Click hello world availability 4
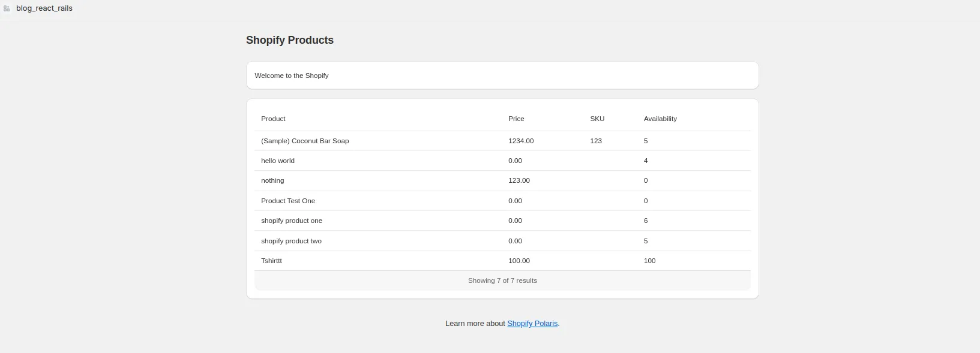The width and height of the screenshot is (980, 353). click(646, 161)
